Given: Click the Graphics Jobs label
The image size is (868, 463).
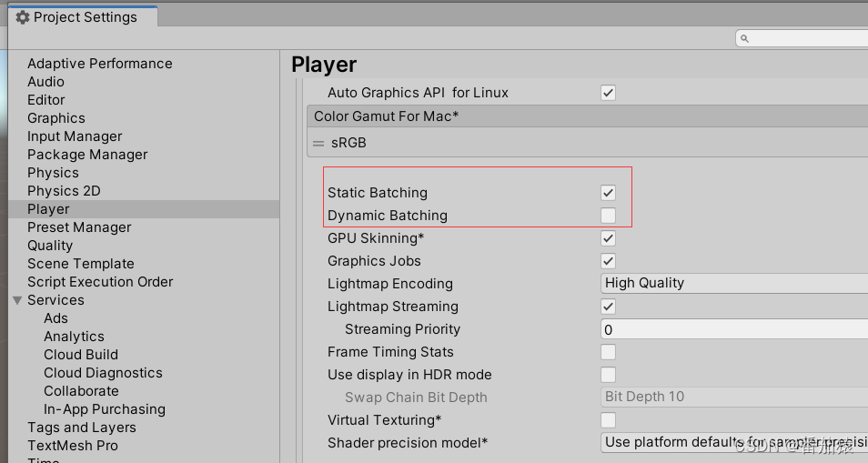Looking at the screenshot, I should pos(374,261).
